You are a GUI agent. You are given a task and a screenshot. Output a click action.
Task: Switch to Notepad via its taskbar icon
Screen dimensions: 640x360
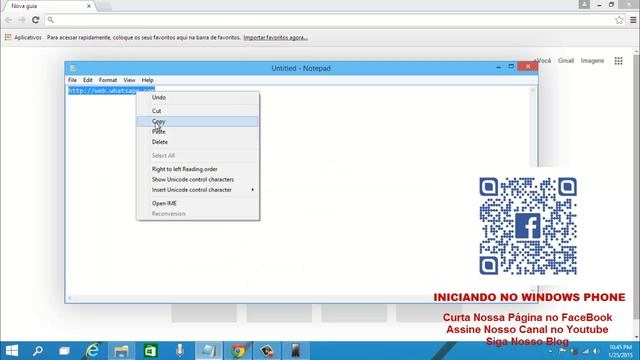[209, 351]
